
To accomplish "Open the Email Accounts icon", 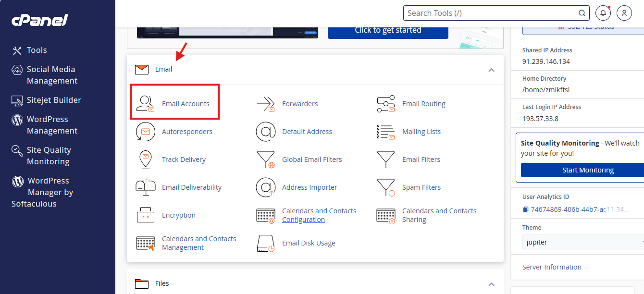I will [145, 104].
